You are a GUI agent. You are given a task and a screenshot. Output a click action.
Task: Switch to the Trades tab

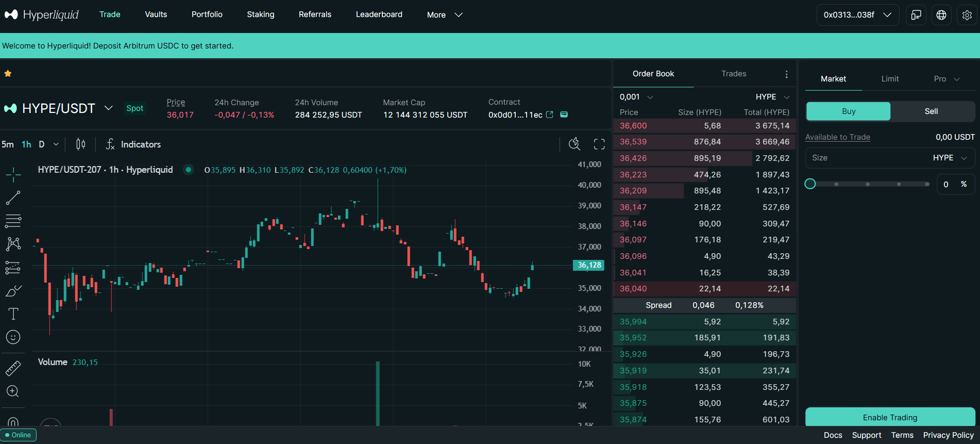click(x=733, y=74)
